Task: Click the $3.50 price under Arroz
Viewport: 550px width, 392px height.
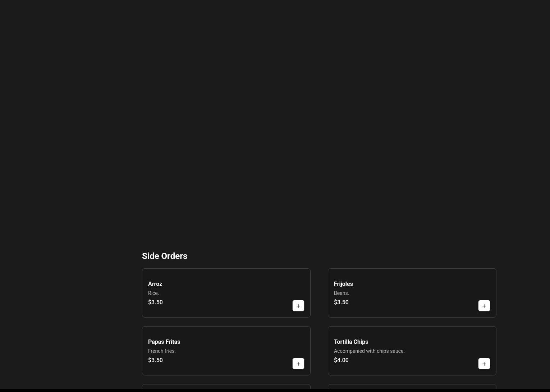Action: pos(155,302)
